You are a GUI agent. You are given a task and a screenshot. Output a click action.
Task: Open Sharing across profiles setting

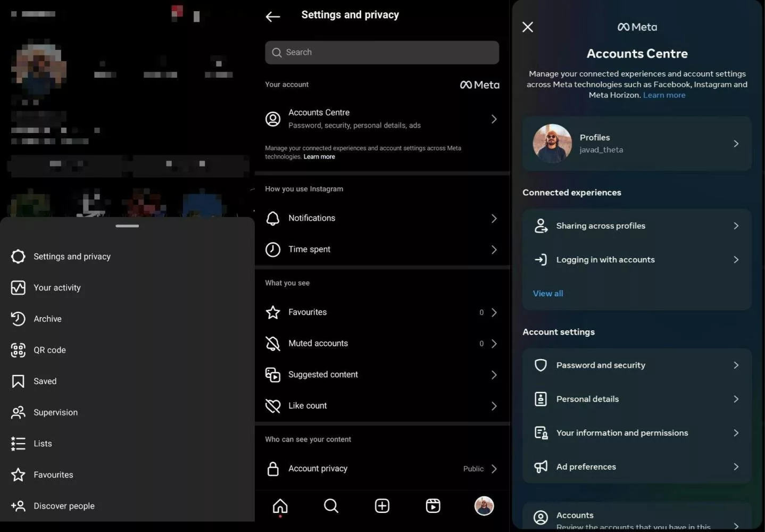637,226
